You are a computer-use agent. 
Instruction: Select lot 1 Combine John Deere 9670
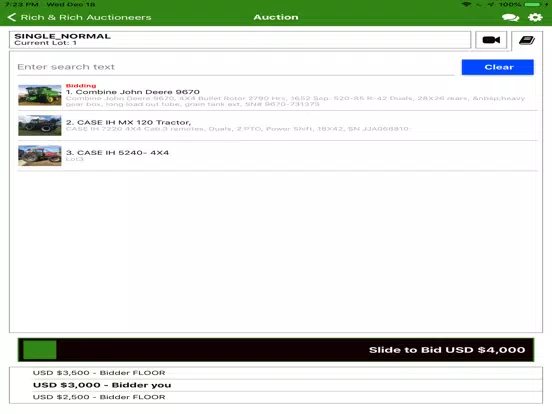pos(278,95)
